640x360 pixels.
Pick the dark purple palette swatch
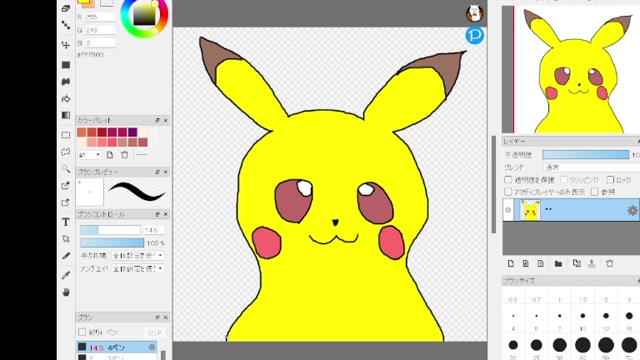[133, 132]
